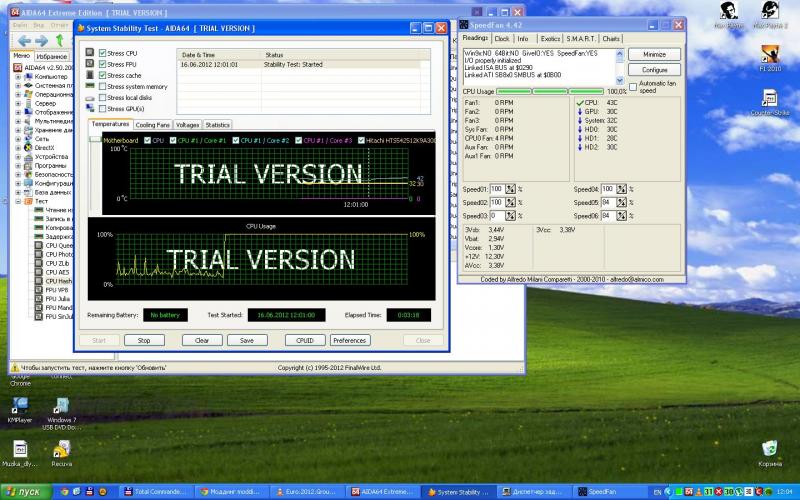The image size is (800, 500).
Task: Open F1 2010 desktop shortcut
Action: pyautogui.click(x=770, y=58)
